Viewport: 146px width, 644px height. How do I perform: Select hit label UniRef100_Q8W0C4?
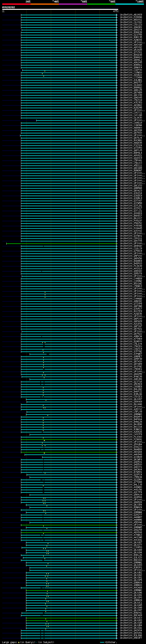click(x=131, y=67)
